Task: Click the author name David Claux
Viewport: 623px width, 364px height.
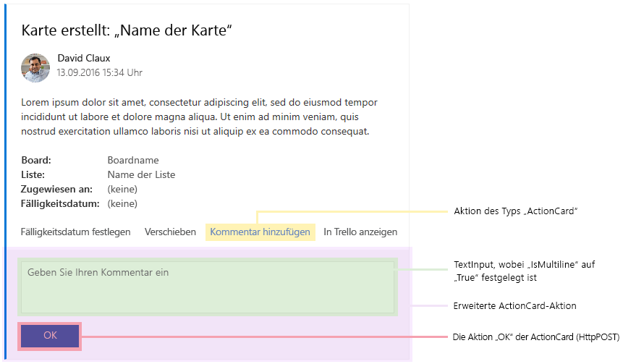Action: click(84, 58)
